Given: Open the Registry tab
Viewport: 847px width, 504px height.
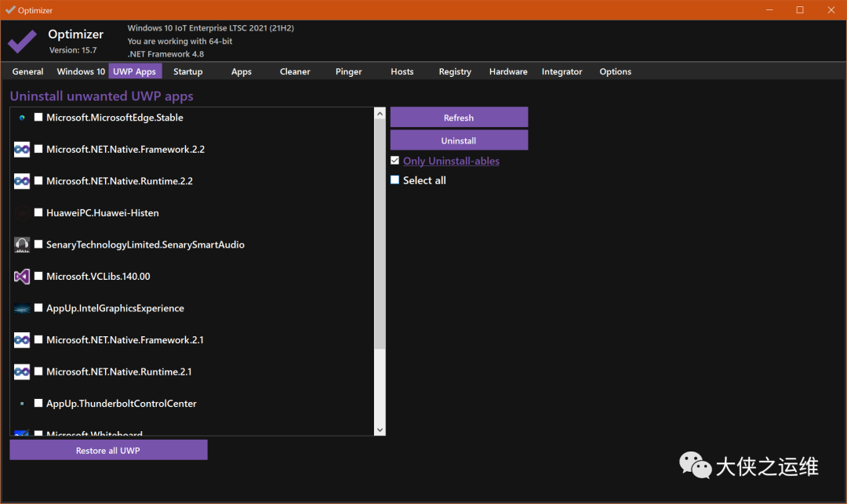Looking at the screenshot, I should click(x=455, y=71).
